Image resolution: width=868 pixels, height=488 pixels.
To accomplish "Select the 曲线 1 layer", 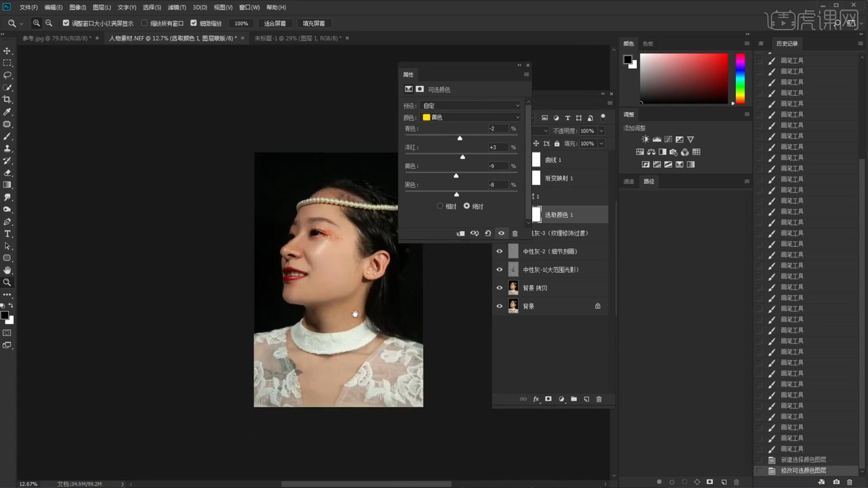I will 553,160.
